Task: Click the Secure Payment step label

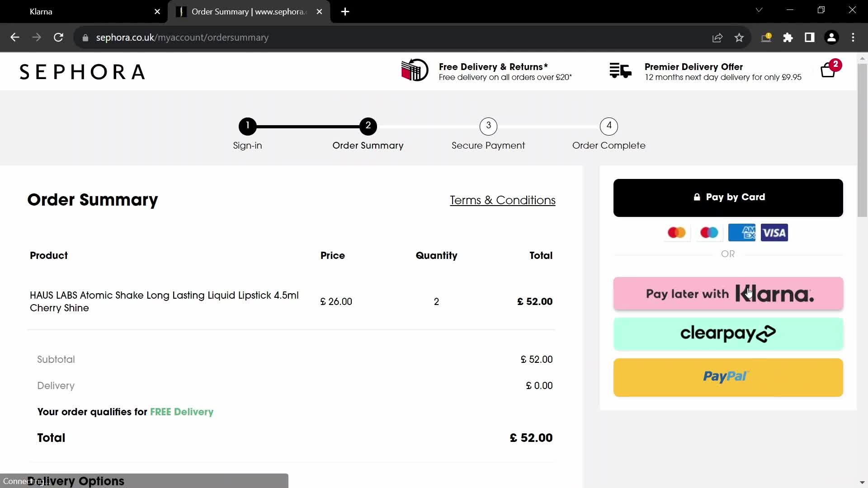Action: [x=488, y=145]
